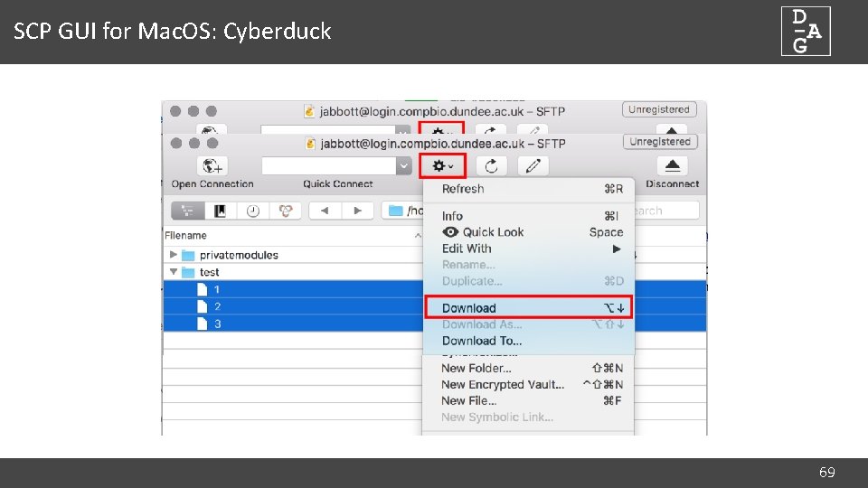The height and width of the screenshot is (488, 868).
Task: Click the file icon for file 1
Action: click(202, 289)
